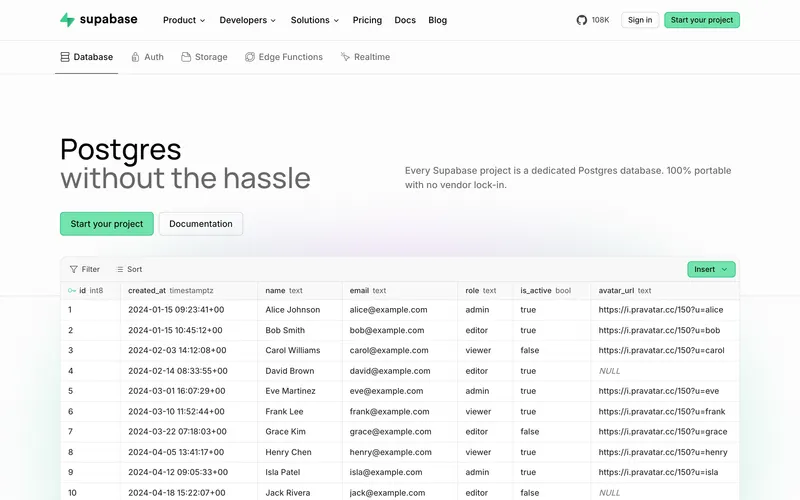Open the Documentation button
This screenshot has width=800, height=500.
coord(201,223)
